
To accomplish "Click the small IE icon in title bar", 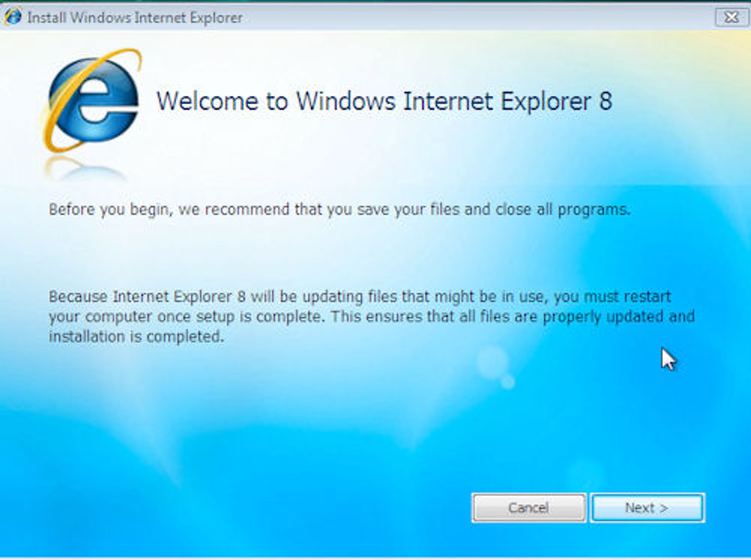I will [x=13, y=17].
